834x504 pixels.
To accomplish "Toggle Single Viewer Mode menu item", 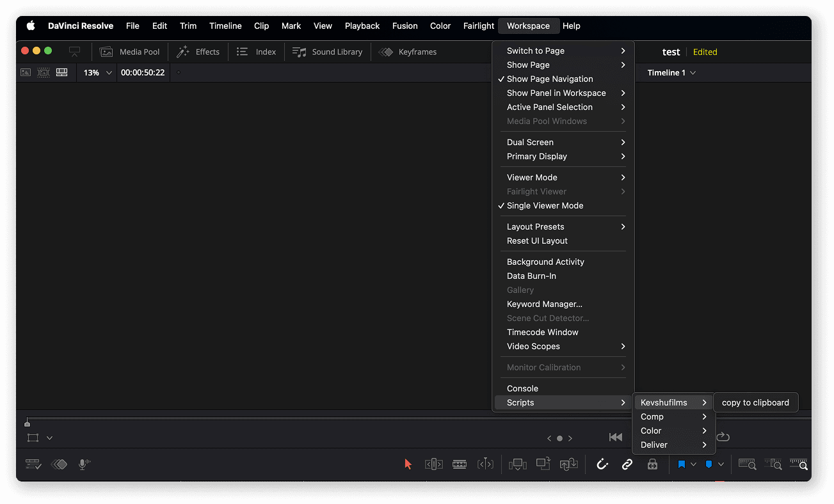I will 563,205.
